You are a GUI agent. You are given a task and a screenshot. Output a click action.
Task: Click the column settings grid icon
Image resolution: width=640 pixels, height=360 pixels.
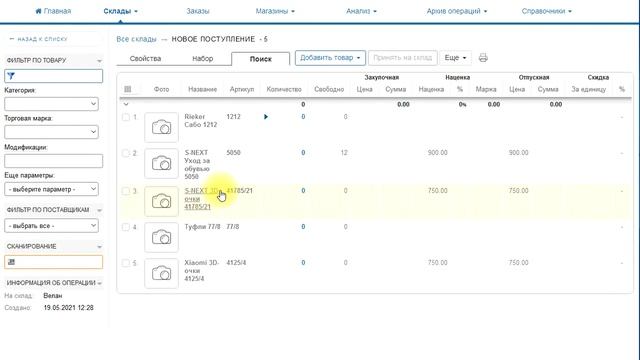tap(127, 89)
